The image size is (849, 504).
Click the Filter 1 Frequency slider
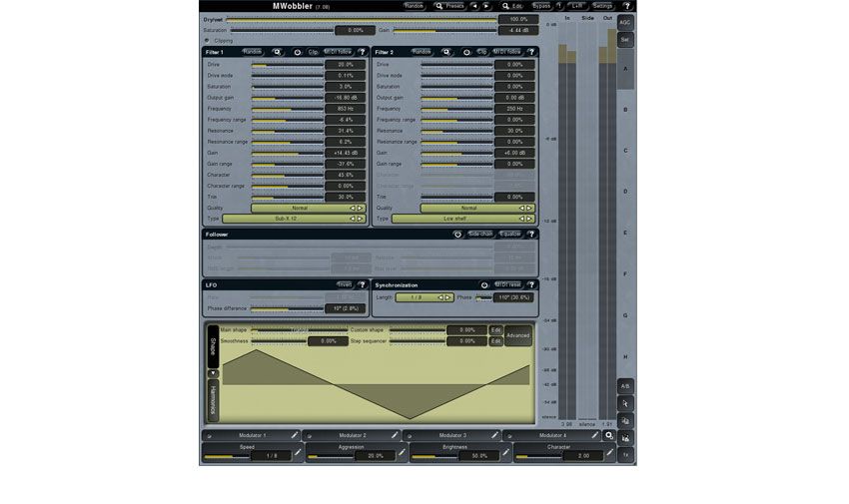click(288, 109)
